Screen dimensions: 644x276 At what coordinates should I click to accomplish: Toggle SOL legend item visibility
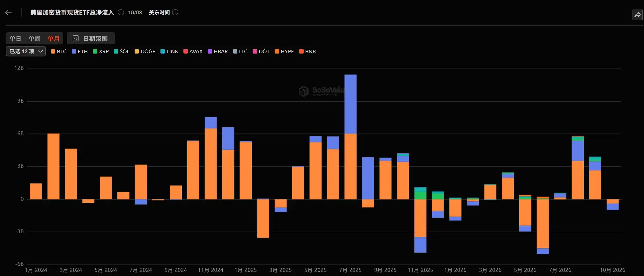(x=122, y=51)
